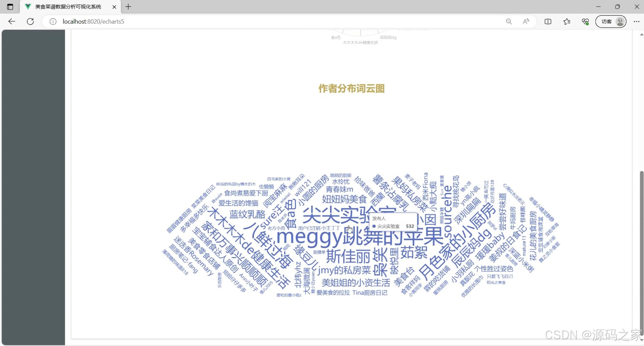Open a new tab with the plus button
The height and width of the screenshot is (346, 644).
click(x=128, y=7)
